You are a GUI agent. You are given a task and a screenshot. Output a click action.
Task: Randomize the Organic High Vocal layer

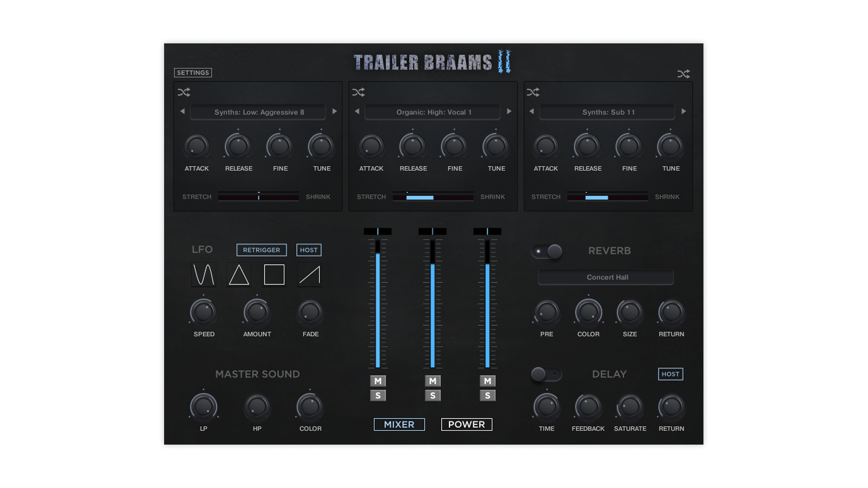click(358, 92)
